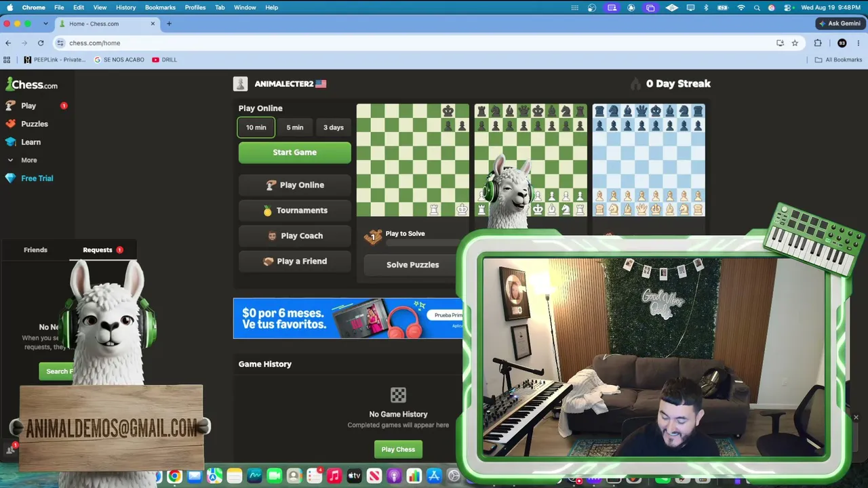Open the SE NOS ACABO bookmark
Screen dimensions: 868x488
(x=119, y=60)
